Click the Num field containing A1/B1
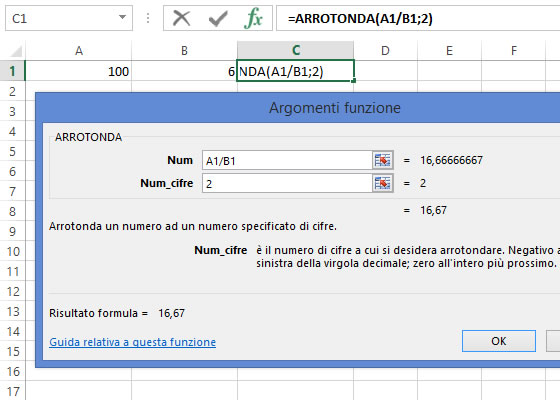 tap(288, 160)
